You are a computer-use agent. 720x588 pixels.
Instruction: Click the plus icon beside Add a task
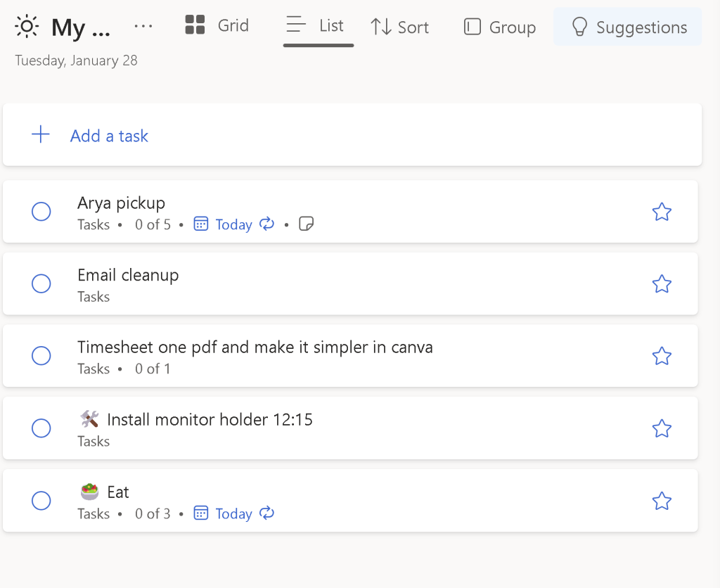click(40, 134)
